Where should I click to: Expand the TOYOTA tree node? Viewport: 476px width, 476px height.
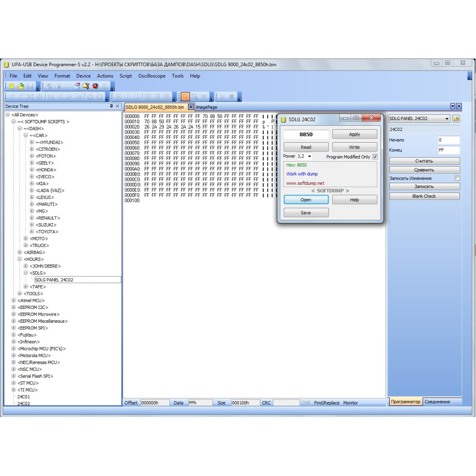pos(31,231)
